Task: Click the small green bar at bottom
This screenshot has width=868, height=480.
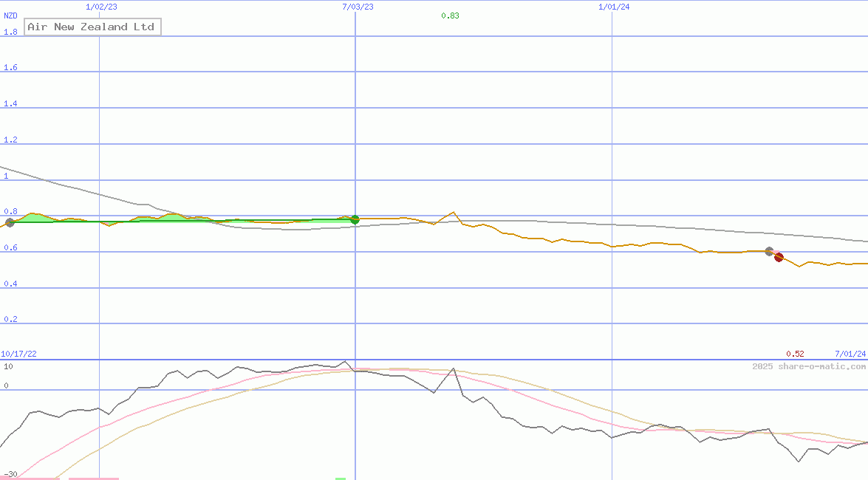Action: 340,478
